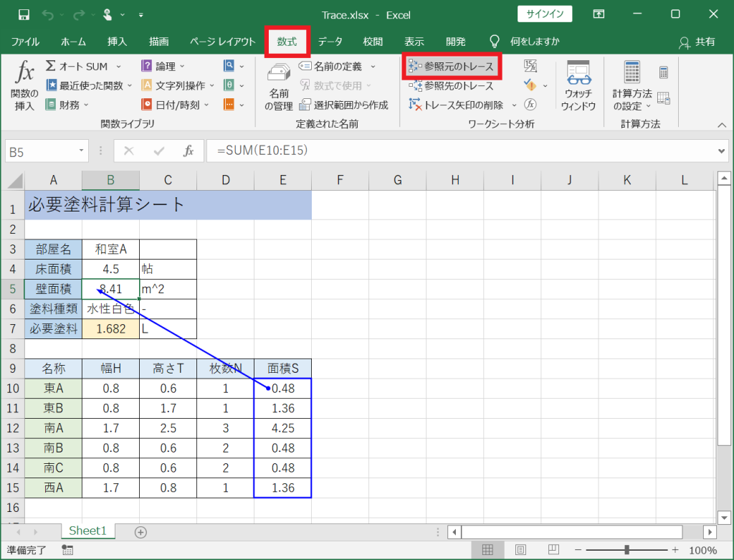
Task: Switch to the ホーム tab
Action: click(x=74, y=42)
